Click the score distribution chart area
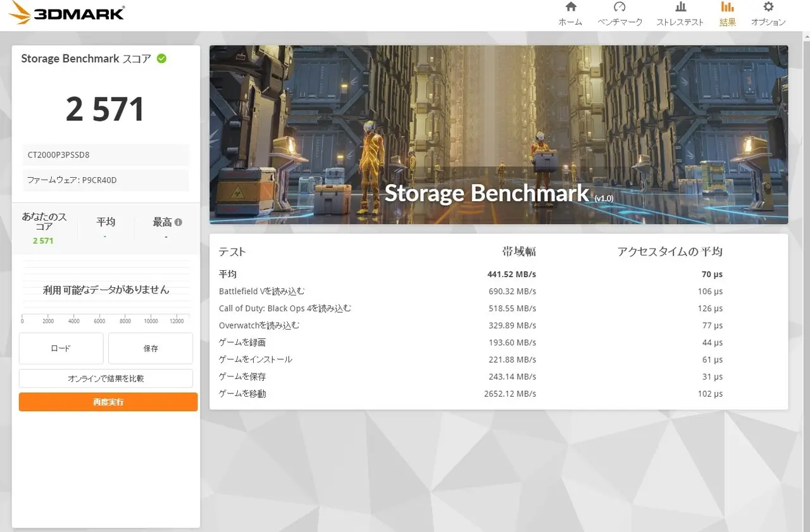 (x=106, y=290)
